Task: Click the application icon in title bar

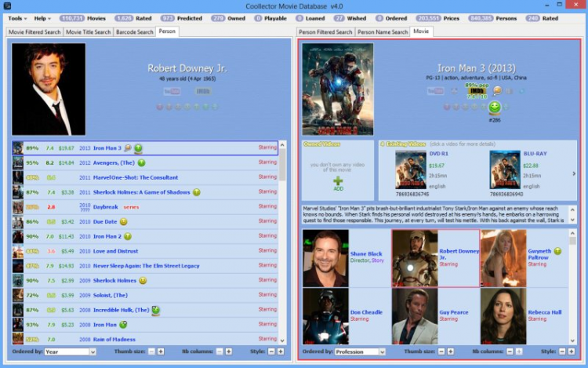Action: [x=6, y=6]
